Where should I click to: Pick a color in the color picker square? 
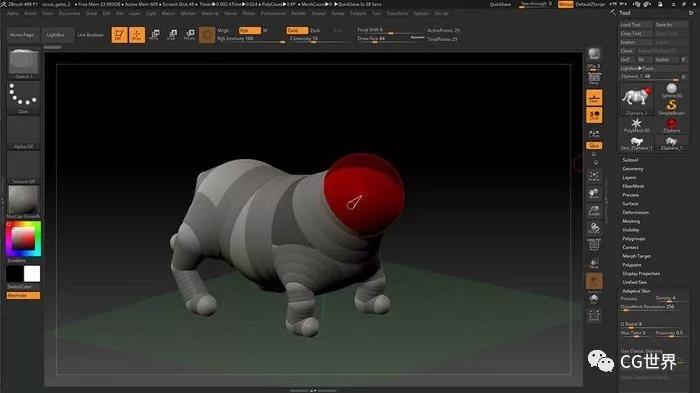point(23,238)
